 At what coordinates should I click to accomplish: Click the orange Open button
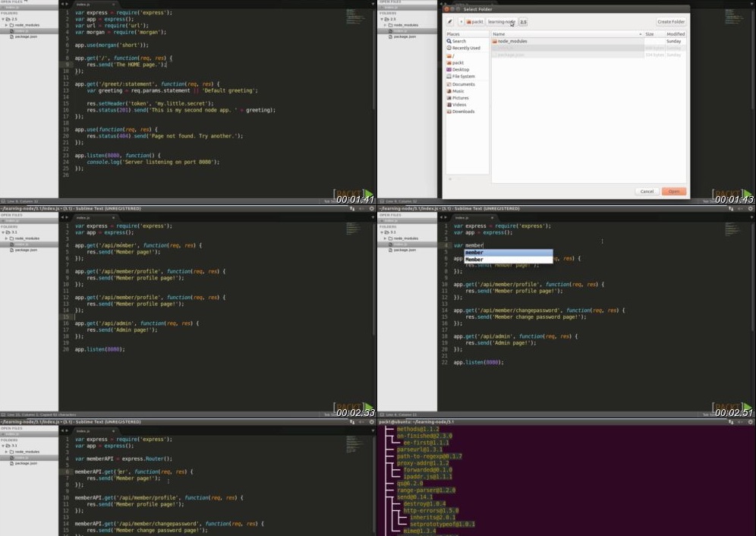(673, 191)
